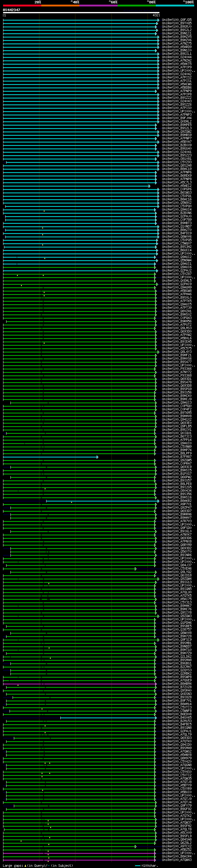Viewport: 197px width, 868px height.
Task: Select the label UniRef100_Q9FSD0
Action: click(x=177, y=528)
